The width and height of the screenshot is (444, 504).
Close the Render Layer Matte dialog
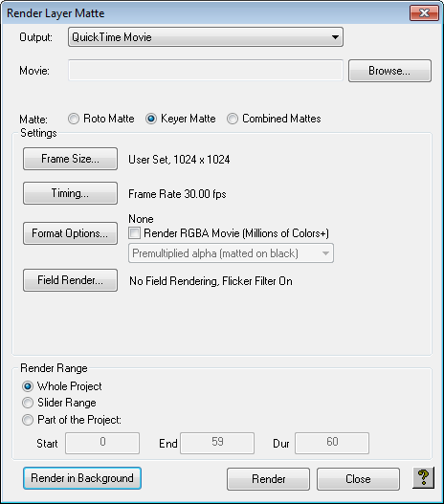click(424, 12)
